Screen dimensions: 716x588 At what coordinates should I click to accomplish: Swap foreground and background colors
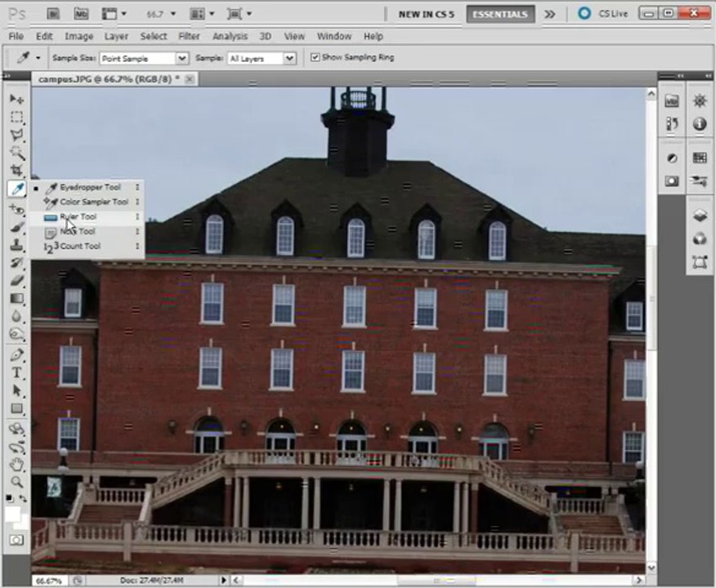(x=22, y=499)
